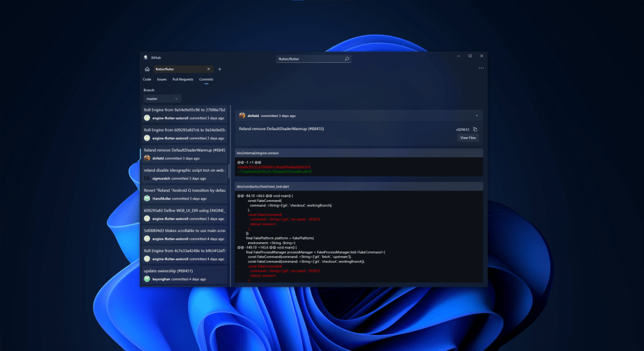The image size is (644, 351).
Task: Click the sigmundch avatar in commit list
Action: [147, 179]
